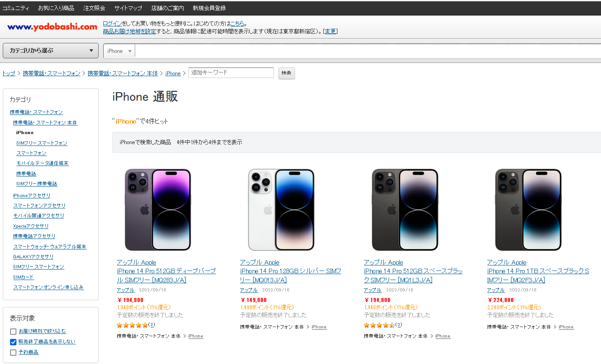Select 注文照会 from top navigation
Image resolution: width=601 pixels, height=364 pixels.
point(94,8)
